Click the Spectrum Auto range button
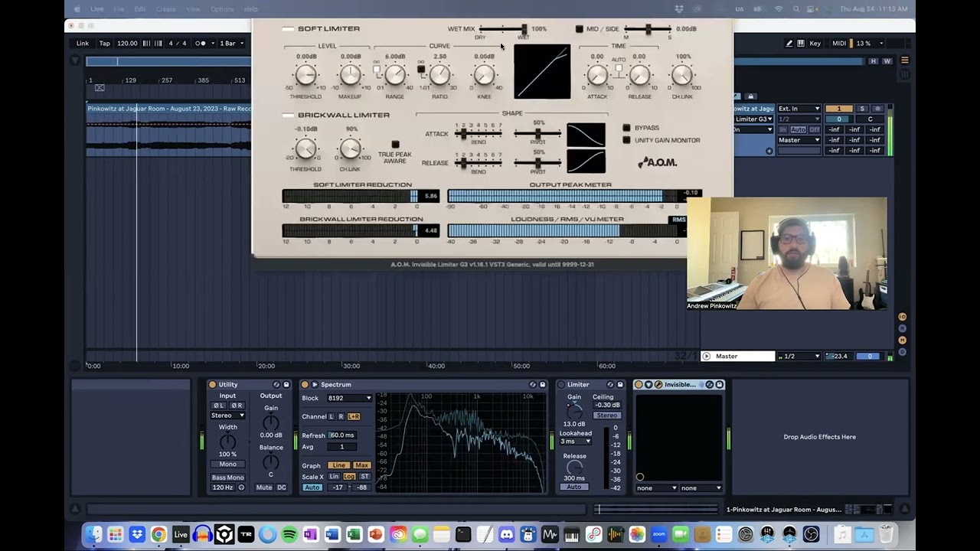 [312, 487]
